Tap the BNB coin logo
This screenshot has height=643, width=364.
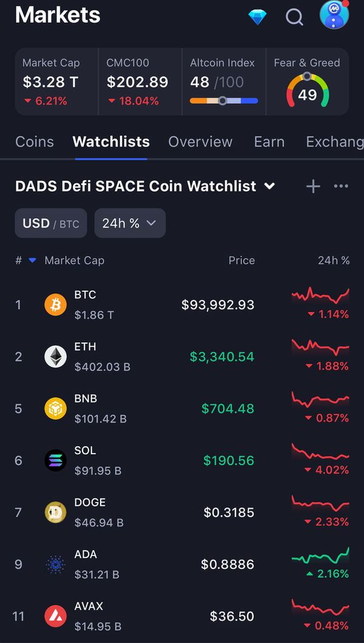(56, 409)
